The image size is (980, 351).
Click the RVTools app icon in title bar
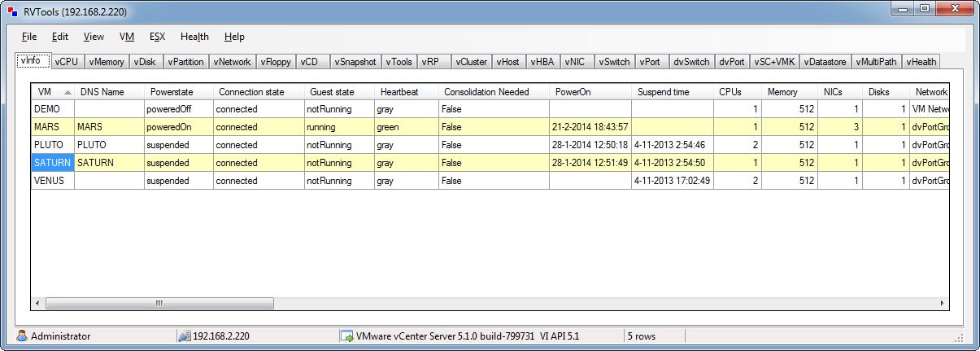[11, 11]
